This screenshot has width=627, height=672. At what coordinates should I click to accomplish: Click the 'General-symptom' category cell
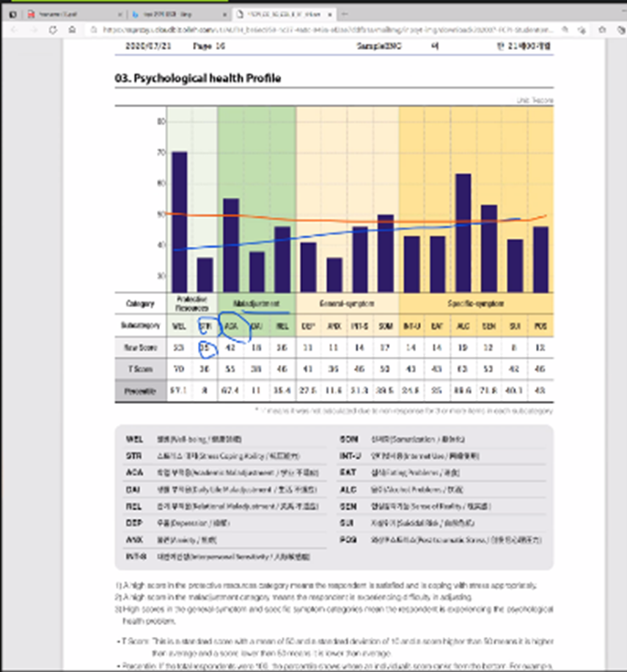click(x=347, y=303)
